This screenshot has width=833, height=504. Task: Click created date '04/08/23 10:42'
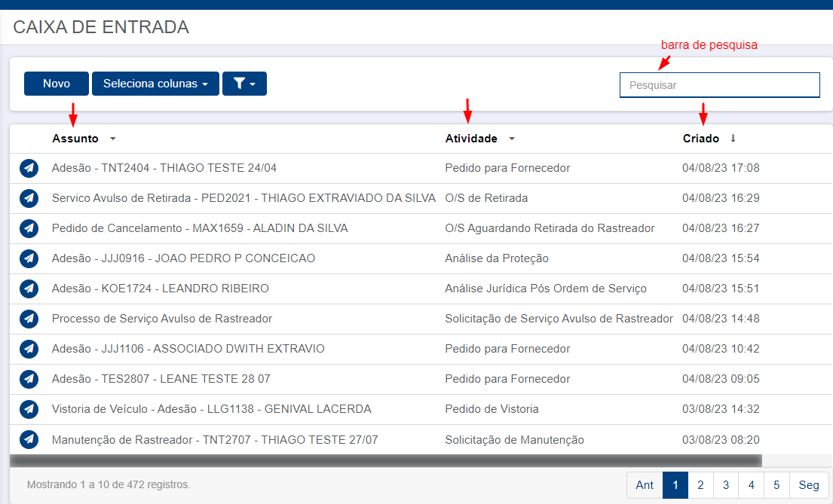point(721,349)
